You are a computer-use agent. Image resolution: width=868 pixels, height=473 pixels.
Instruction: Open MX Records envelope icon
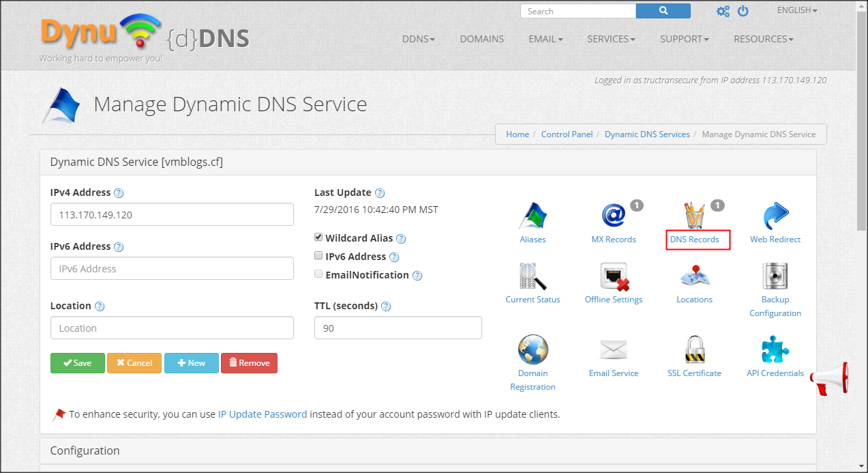click(613, 215)
